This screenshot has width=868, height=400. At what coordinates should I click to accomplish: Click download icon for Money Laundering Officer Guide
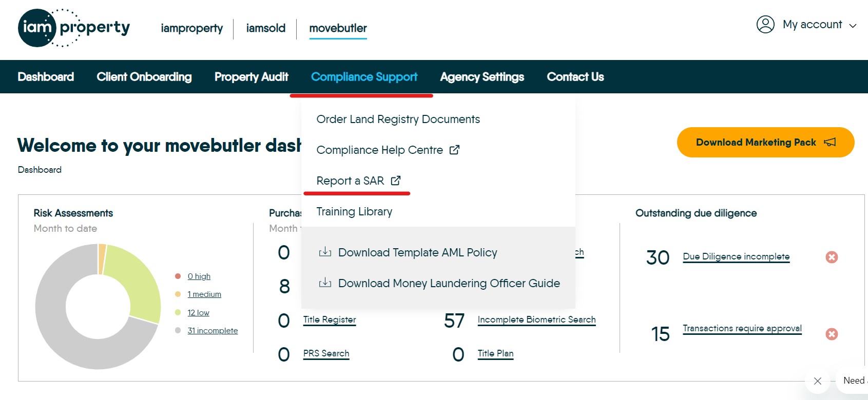tap(325, 283)
